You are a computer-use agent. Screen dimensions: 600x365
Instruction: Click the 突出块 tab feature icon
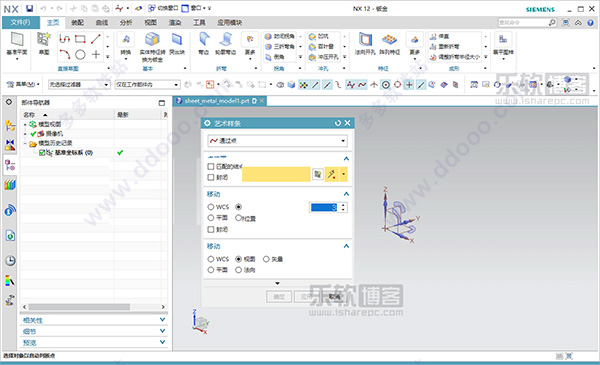pyautogui.click(x=177, y=39)
